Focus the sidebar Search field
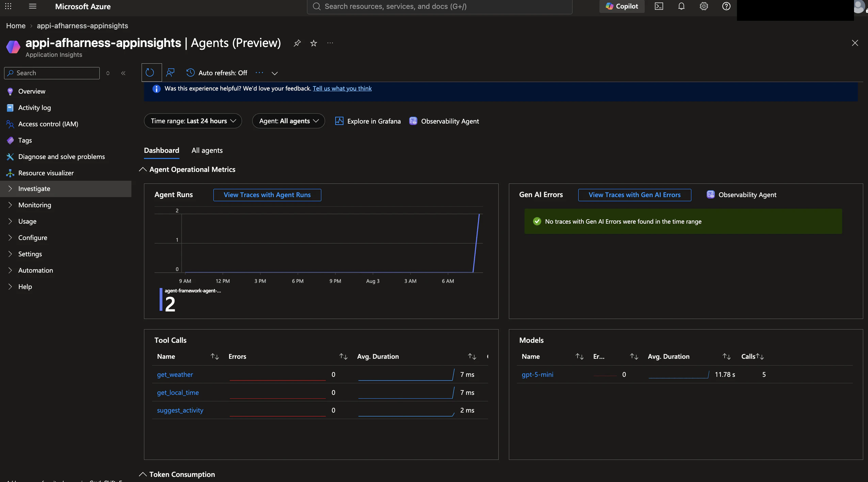868x482 pixels. (52, 73)
